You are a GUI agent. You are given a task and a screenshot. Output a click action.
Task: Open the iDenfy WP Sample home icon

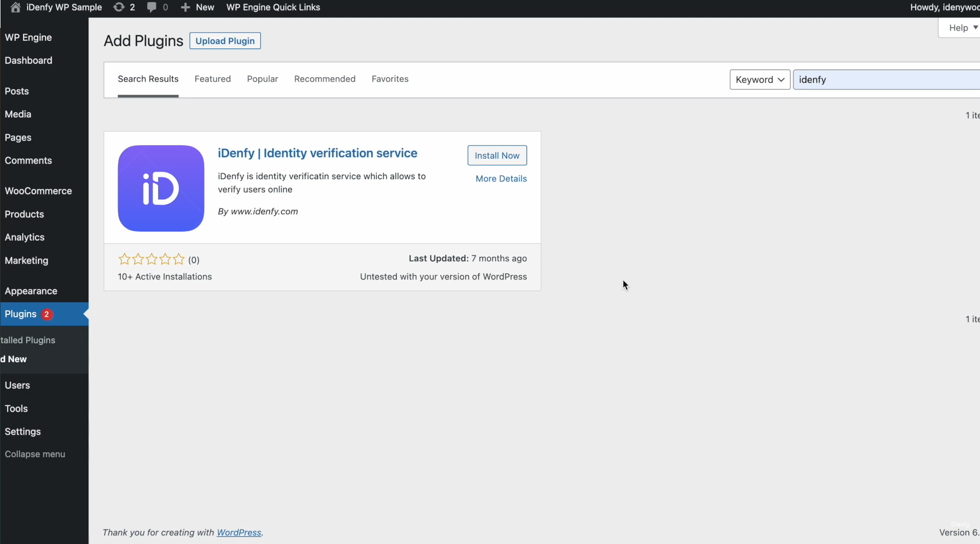(14, 7)
